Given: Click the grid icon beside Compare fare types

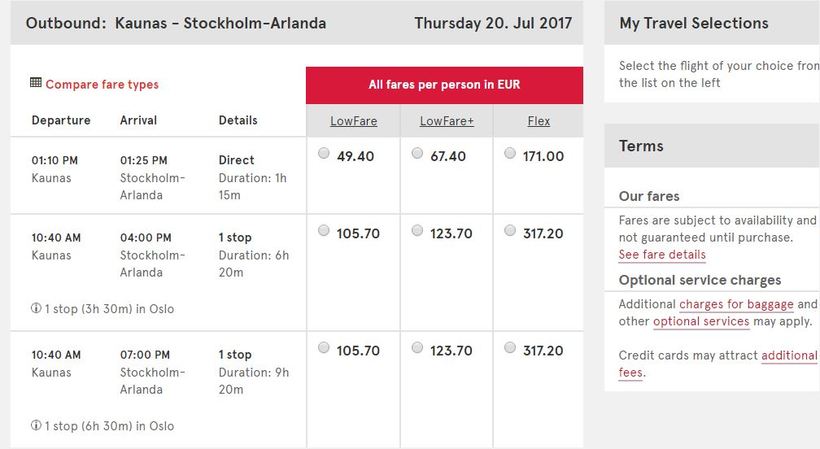Looking at the screenshot, I should [x=36, y=84].
